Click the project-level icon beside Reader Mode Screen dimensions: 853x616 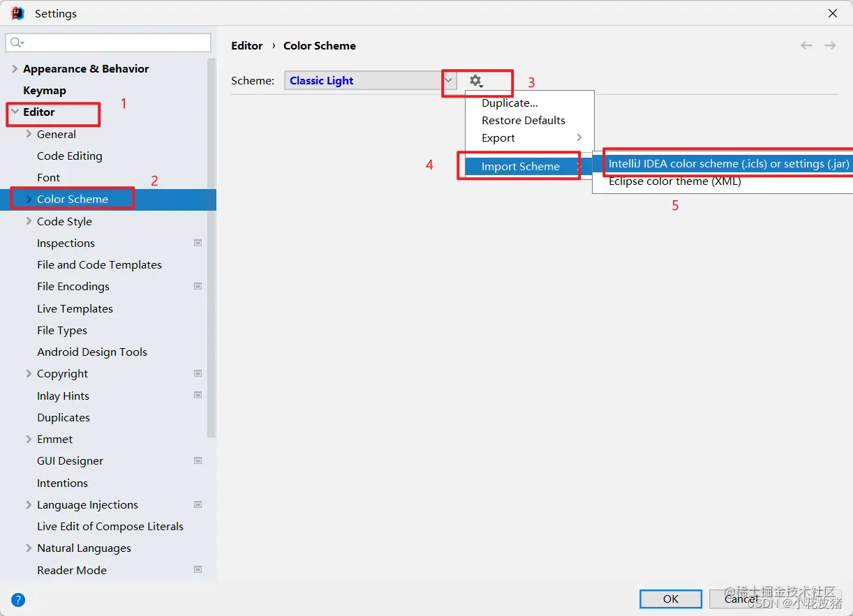[198, 569]
